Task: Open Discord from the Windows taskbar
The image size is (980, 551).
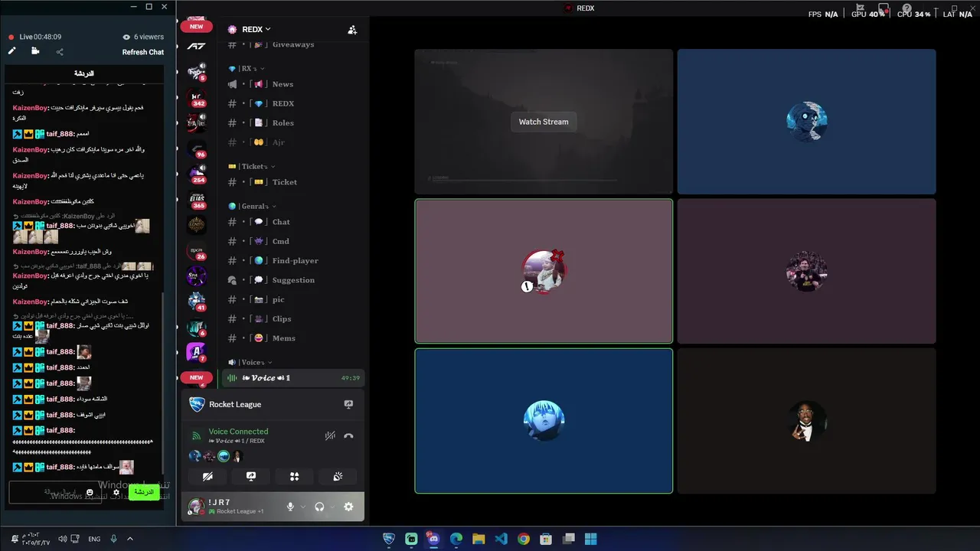Action: [433, 539]
